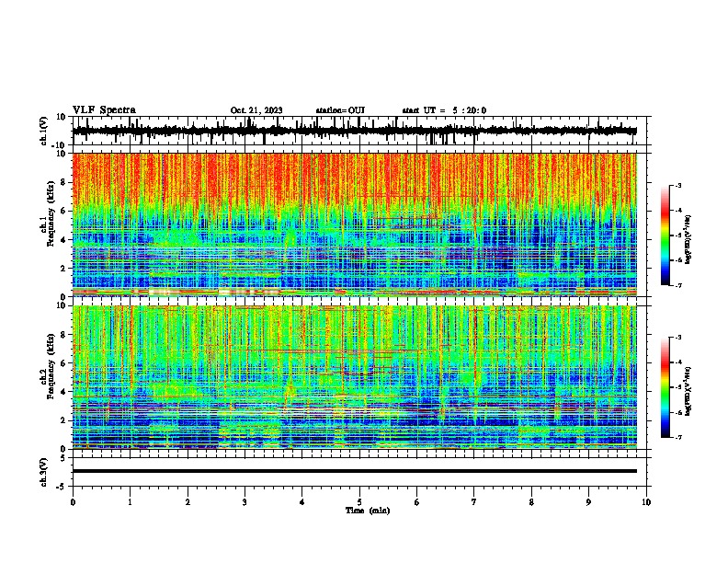
Task: Click the ch.2 "Frequency (kHz)" axis label
Action: point(51,366)
